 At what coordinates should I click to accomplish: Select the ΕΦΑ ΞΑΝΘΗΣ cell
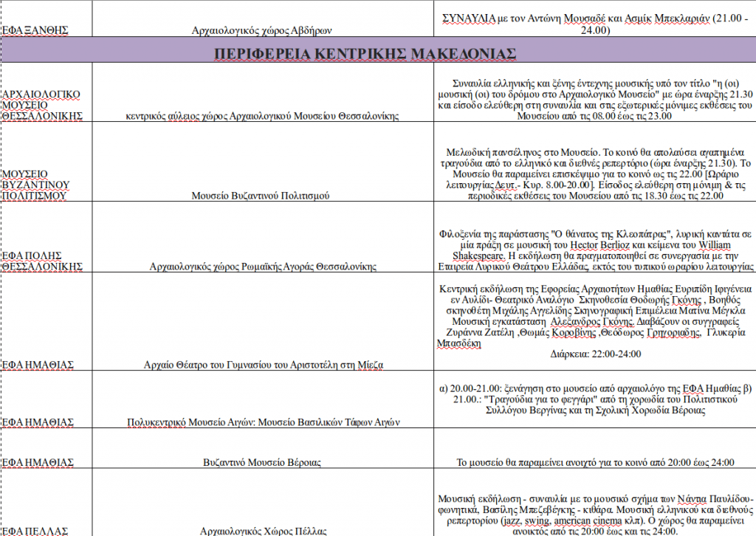point(35,30)
